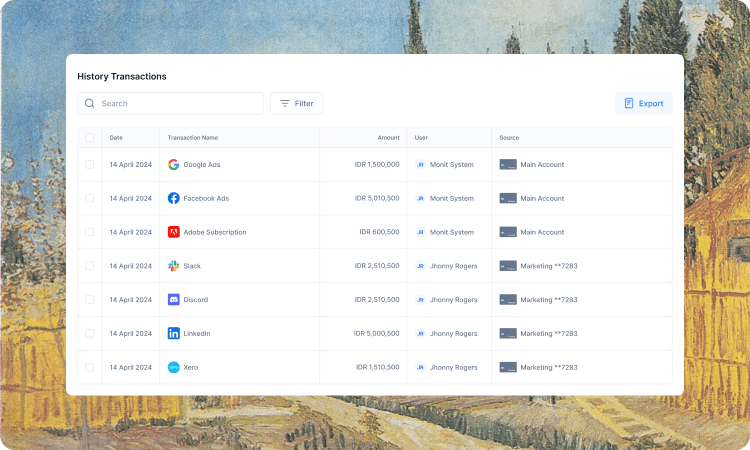The height and width of the screenshot is (450, 750).
Task: Click user avatar in Slack row
Action: (420, 266)
